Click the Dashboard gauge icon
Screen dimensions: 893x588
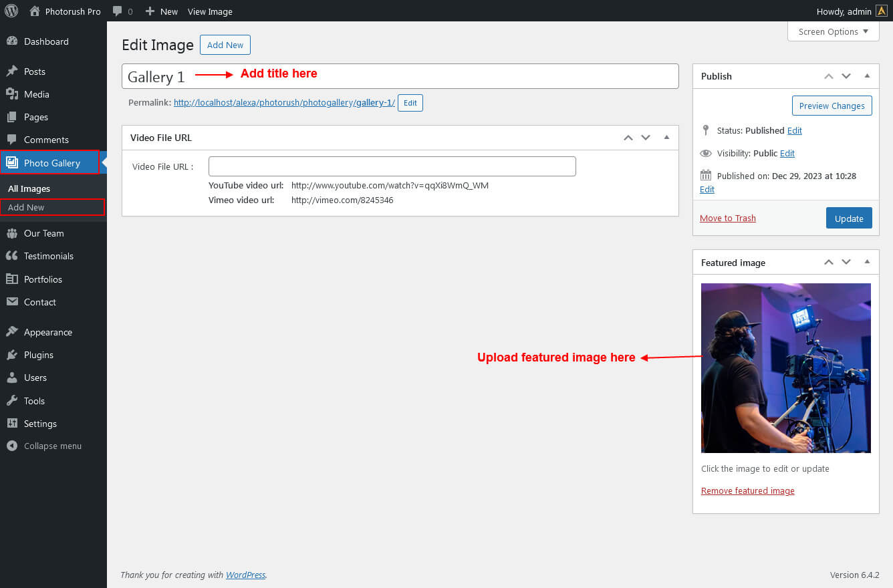(x=12, y=41)
